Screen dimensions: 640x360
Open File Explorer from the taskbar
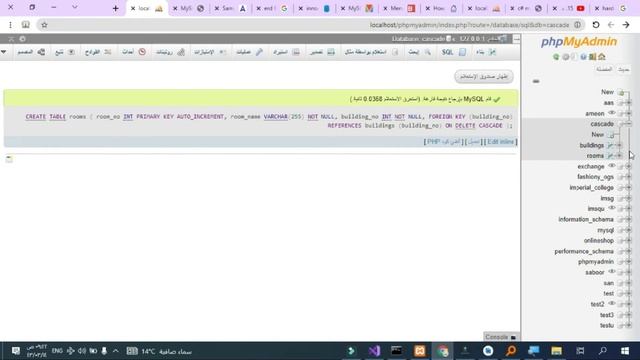click(x=557, y=351)
